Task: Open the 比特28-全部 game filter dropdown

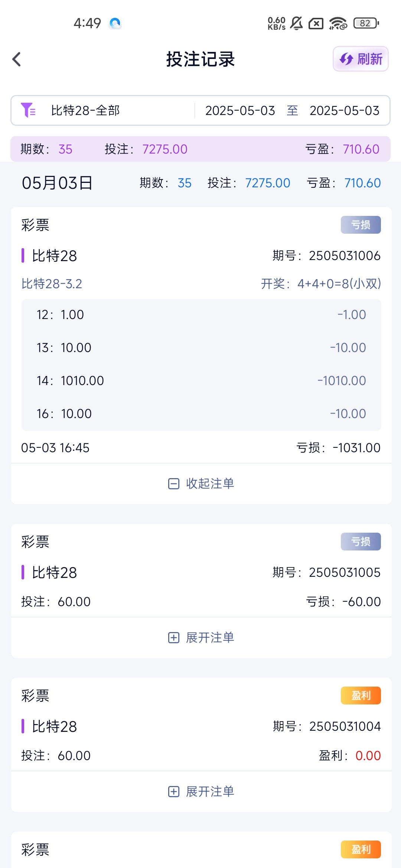Action: [x=85, y=111]
